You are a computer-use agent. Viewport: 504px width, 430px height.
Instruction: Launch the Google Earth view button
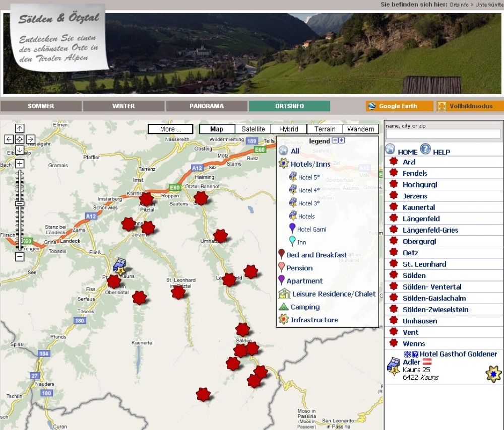tap(400, 106)
